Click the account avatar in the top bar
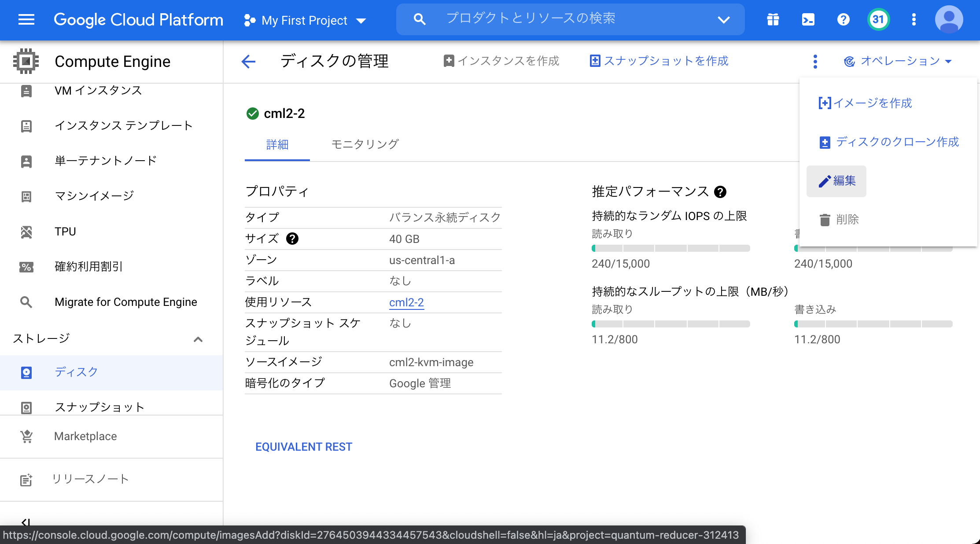The width and height of the screenshot is (980, 544). tap(949, 19)
